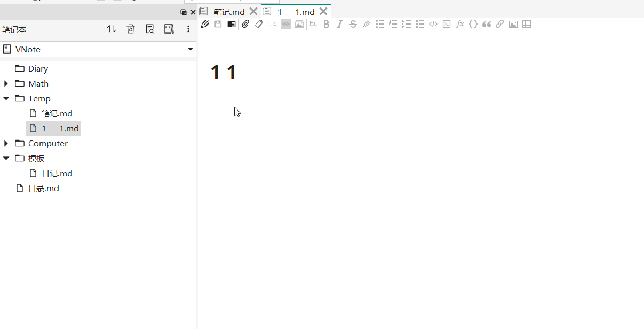644x329 pixels.
Task: Insert inline math with the fx icon
Action: 460,24
